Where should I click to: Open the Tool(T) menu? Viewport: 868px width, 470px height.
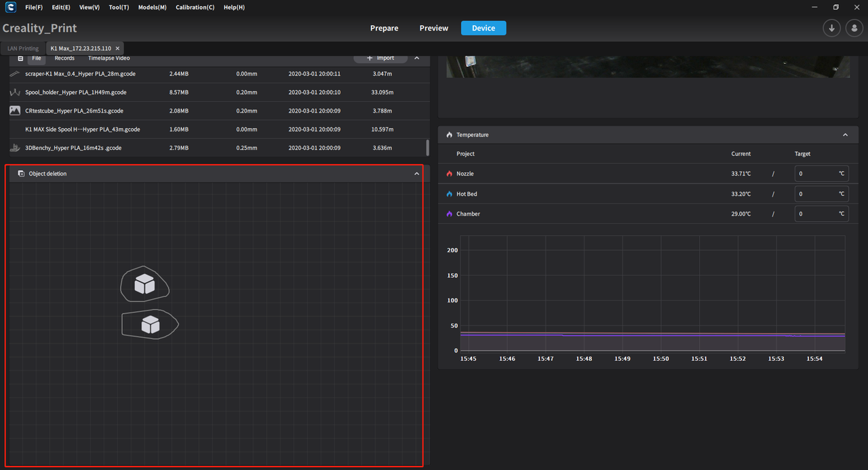click(x=119, y=7)
